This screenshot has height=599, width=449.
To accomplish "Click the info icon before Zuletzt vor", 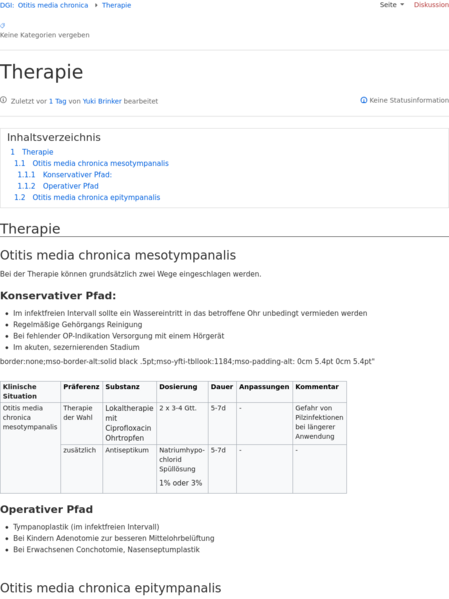I will click(3, 100).
